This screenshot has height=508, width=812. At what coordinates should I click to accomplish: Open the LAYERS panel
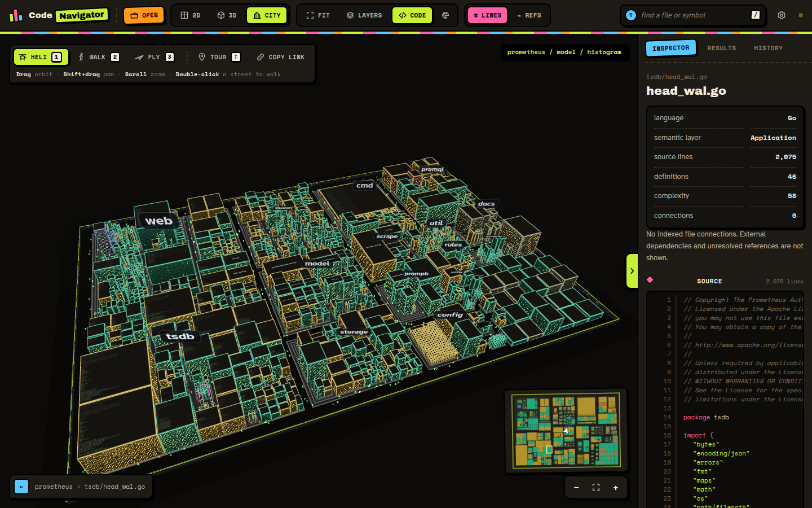[x=364, y=15]
